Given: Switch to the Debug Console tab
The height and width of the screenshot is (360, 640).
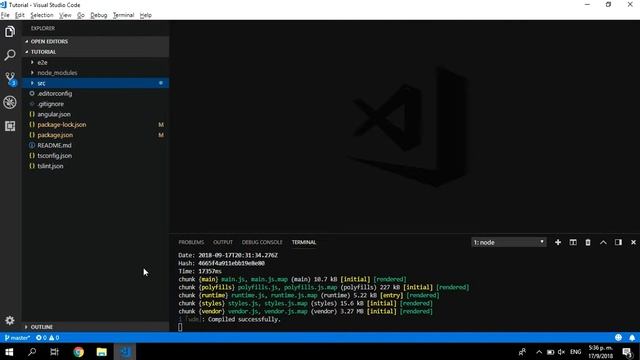Looking at the screenshot, I should click(x=262, y=242).
